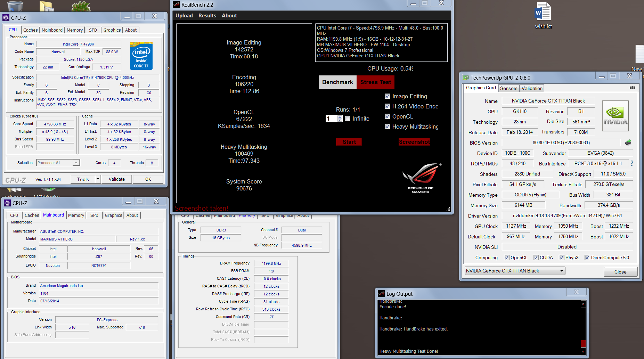Select the Stress Test tab in RealBench
Viewport: 644px width, 359px height.
(376, 82)
